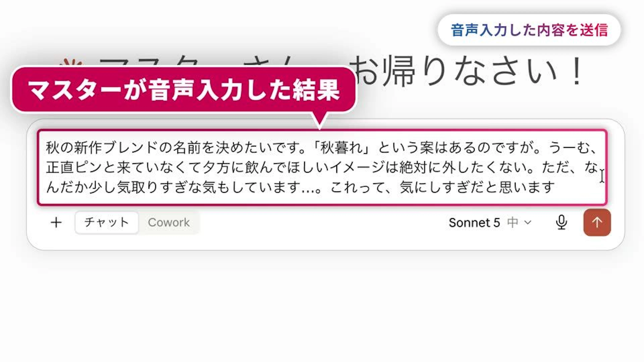This screenshot has height=362, width=644.
Task: Click the plus attachment icon
Action: pos(56,222)
